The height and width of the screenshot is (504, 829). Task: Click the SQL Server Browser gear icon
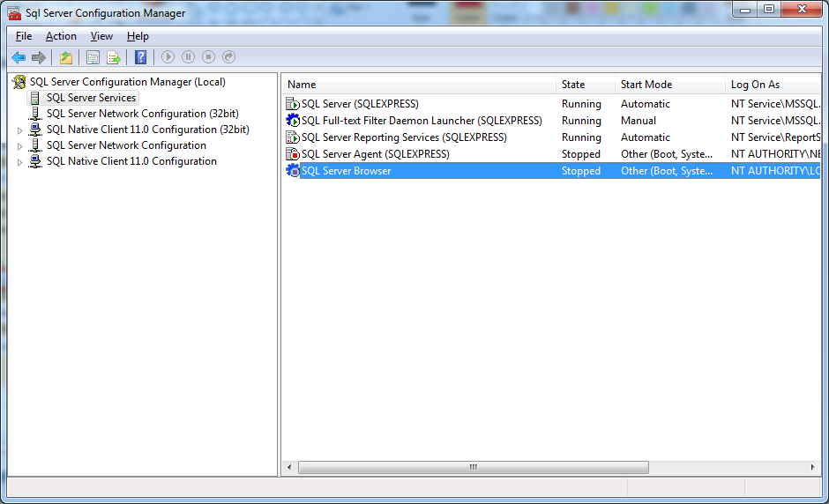(293, 171)
